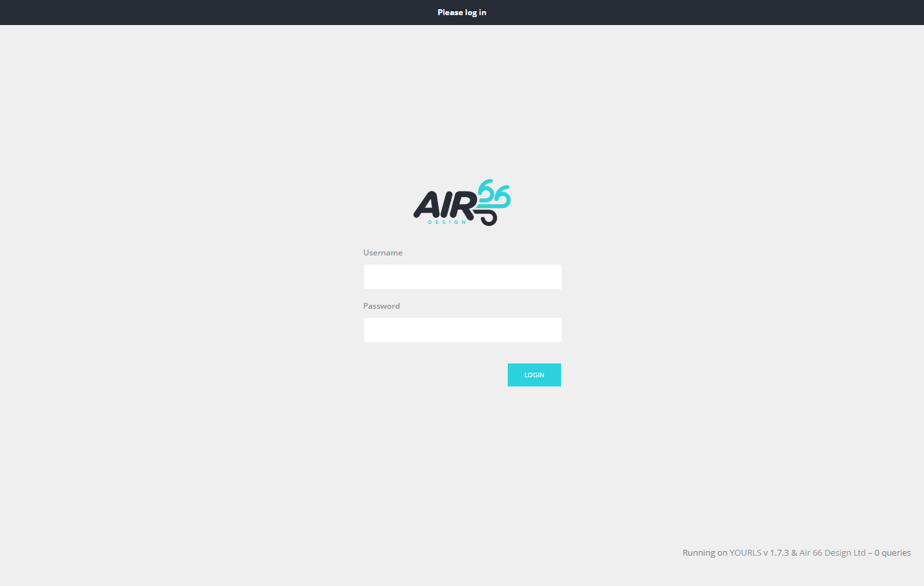Click the 'Running on' footer text
This screenshot has height=586, width=924.
[x=705, y=553]
